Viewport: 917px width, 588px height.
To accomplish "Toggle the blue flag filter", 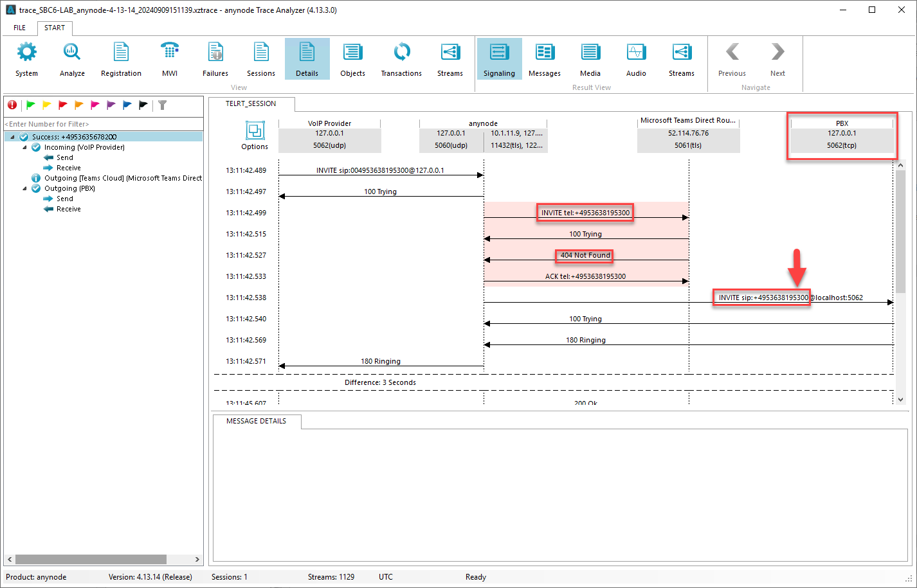I will pos(127,105).
